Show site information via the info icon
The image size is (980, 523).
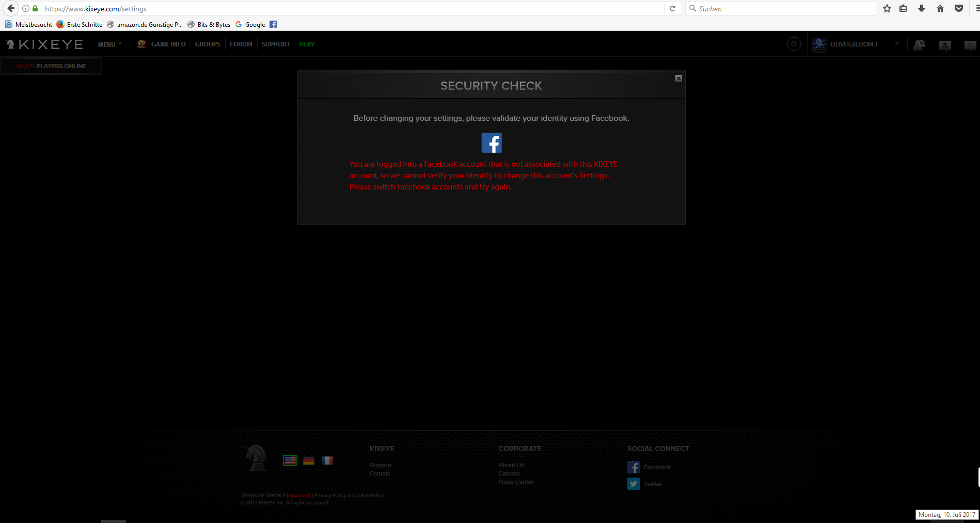26,8
